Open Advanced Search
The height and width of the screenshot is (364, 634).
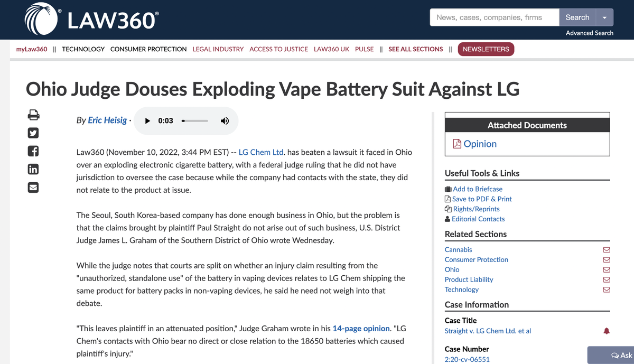pos(589,33)
